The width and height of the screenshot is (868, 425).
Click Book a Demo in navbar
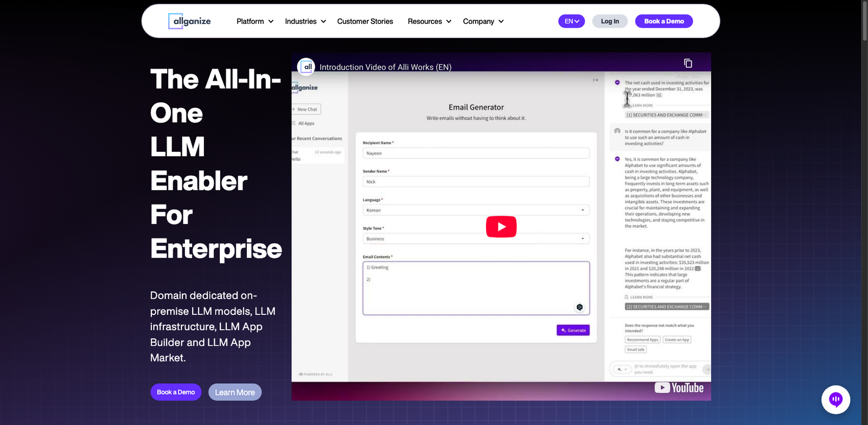pos(663,21)
